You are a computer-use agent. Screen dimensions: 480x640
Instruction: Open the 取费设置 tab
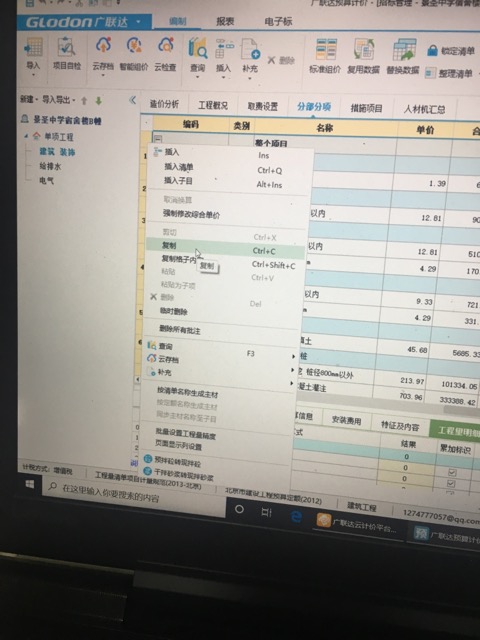tap(262, 107)
